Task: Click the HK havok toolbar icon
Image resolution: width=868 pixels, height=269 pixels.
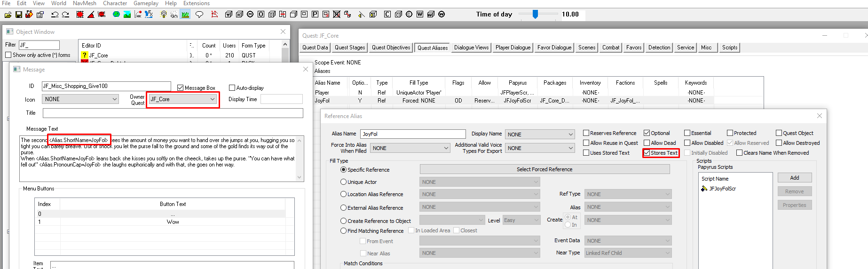Action: click(138, 15)
